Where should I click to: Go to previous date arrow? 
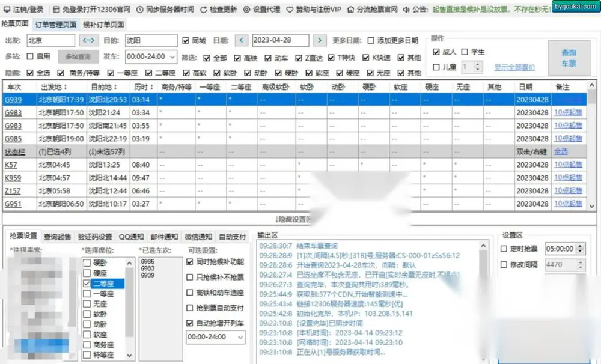coord(241,40)
